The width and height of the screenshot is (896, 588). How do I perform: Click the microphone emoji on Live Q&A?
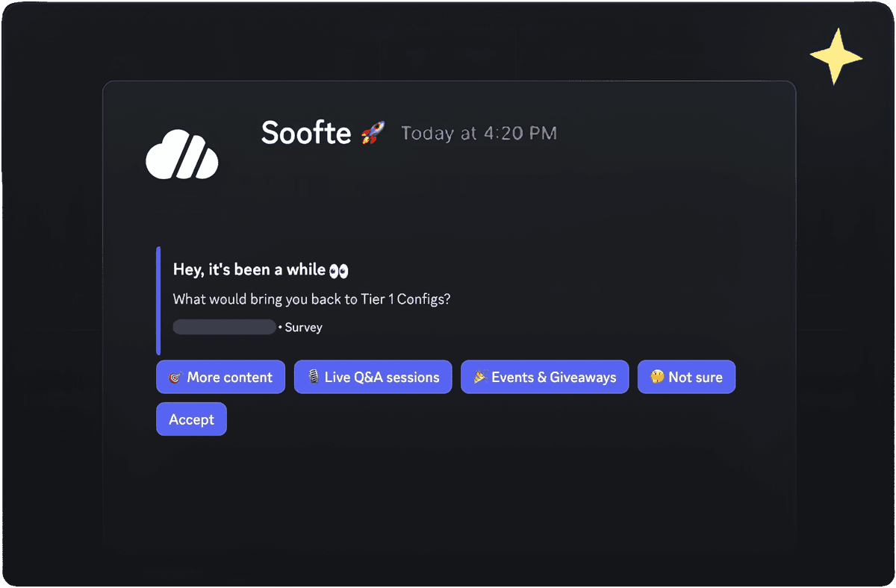[x=314, y=377]
